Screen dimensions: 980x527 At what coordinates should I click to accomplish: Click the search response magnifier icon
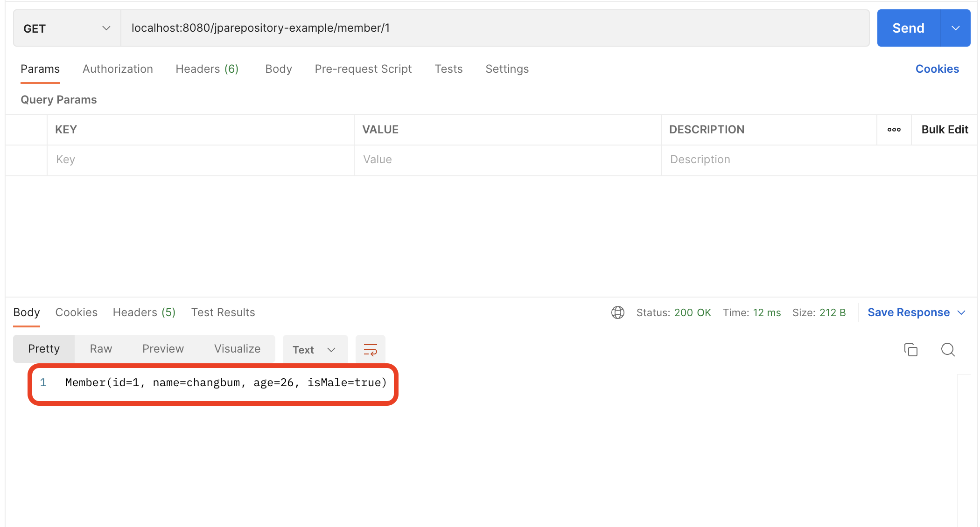pyautogui.click(x=948, y=349)
